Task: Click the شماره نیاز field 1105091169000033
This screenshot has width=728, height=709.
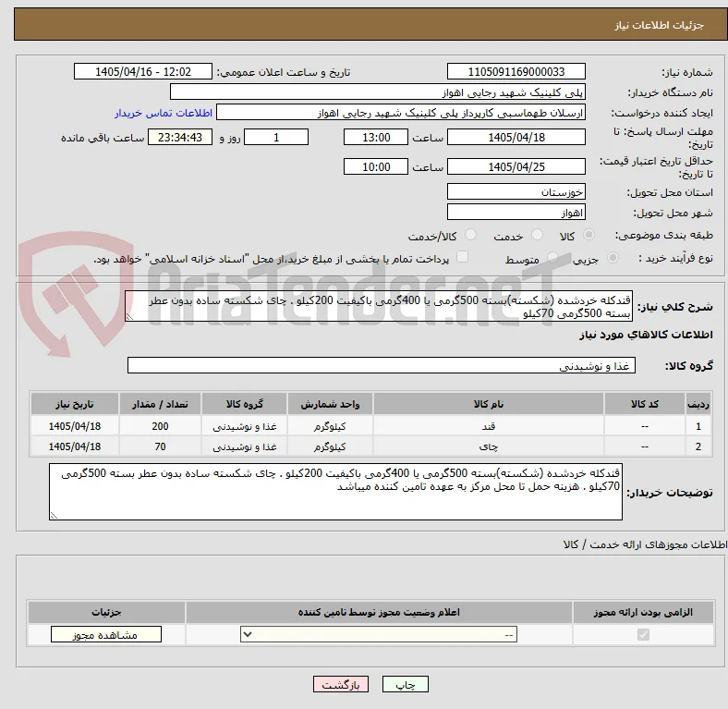Action: (516, 71)
